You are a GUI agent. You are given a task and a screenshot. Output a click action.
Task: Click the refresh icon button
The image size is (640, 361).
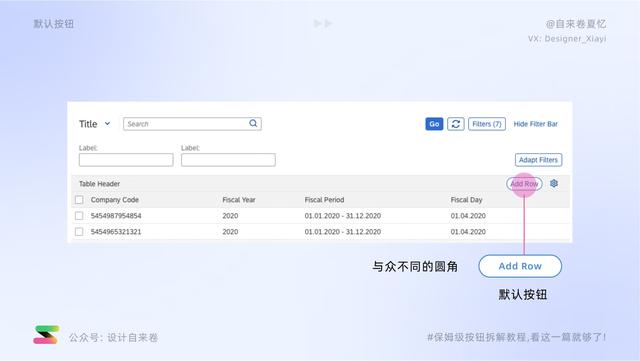click(x=456, y=124)
